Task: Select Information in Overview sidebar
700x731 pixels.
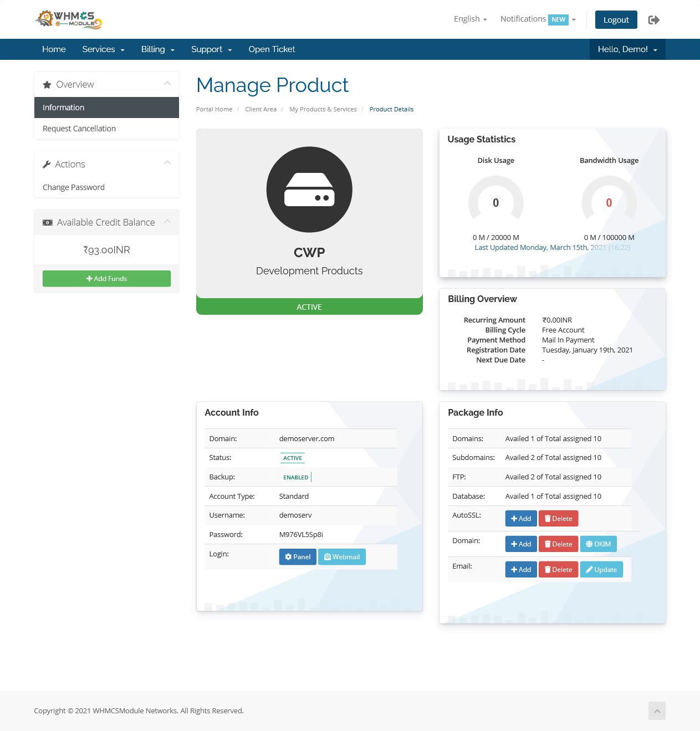Action: coord(106,108)
